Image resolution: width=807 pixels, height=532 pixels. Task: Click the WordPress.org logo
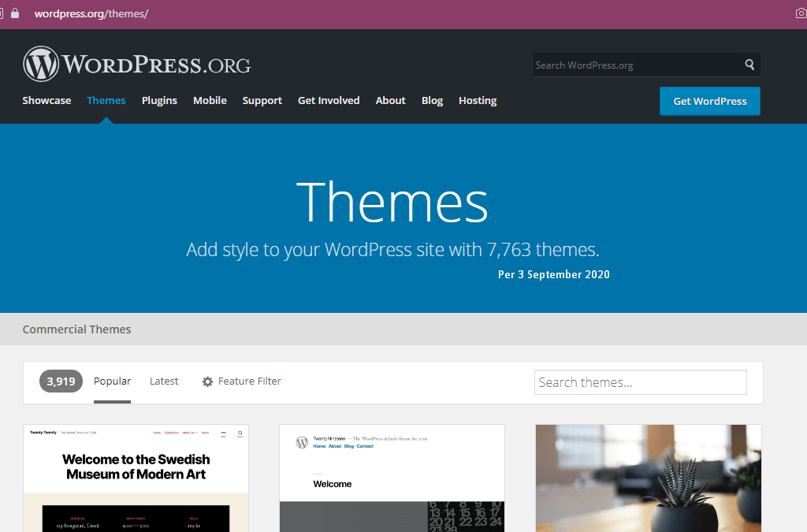(137, 65)
